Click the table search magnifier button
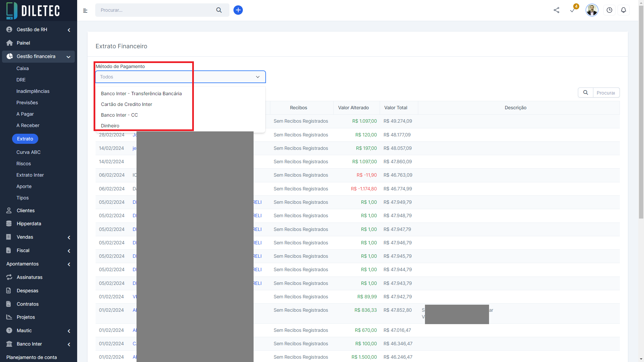Viewport: 644px width, 362px height. (x=586, y=93)
